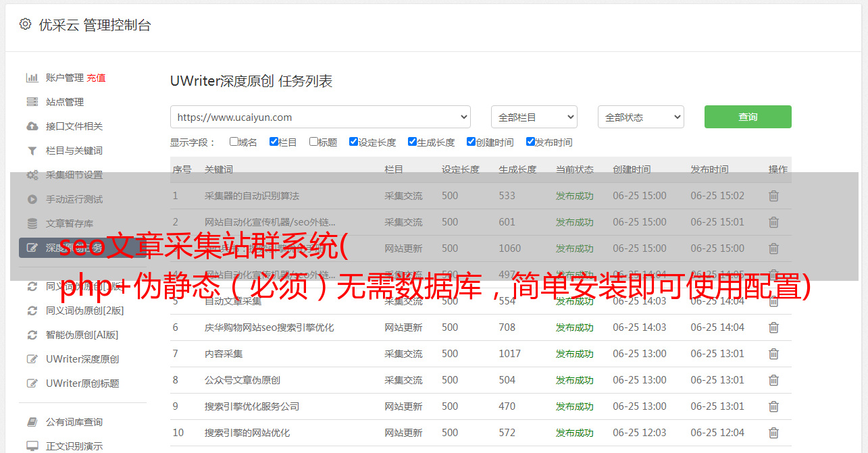Click the cloud upload icon for 接口文件相关
The image size is (868, 453).
point(32,126)
